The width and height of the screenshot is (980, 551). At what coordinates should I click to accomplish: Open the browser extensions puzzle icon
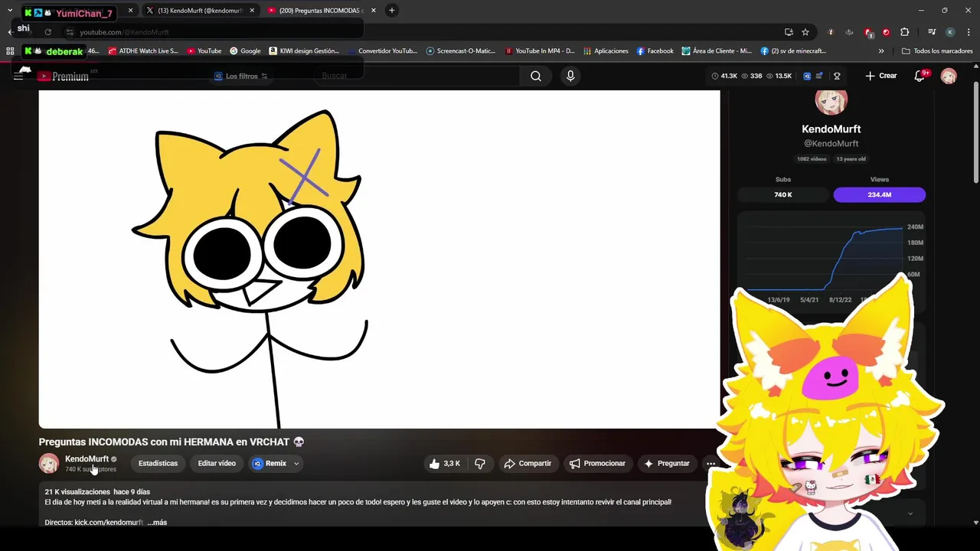pos(905,32)
